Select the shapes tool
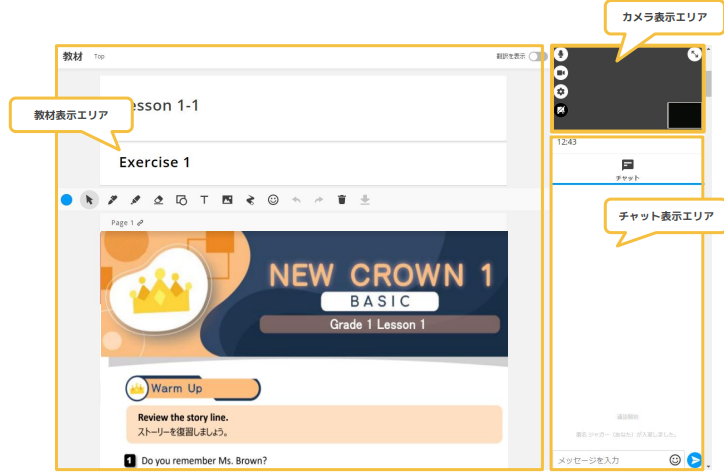Viewport: 724px width, 475px height. (x=181, y=200)
